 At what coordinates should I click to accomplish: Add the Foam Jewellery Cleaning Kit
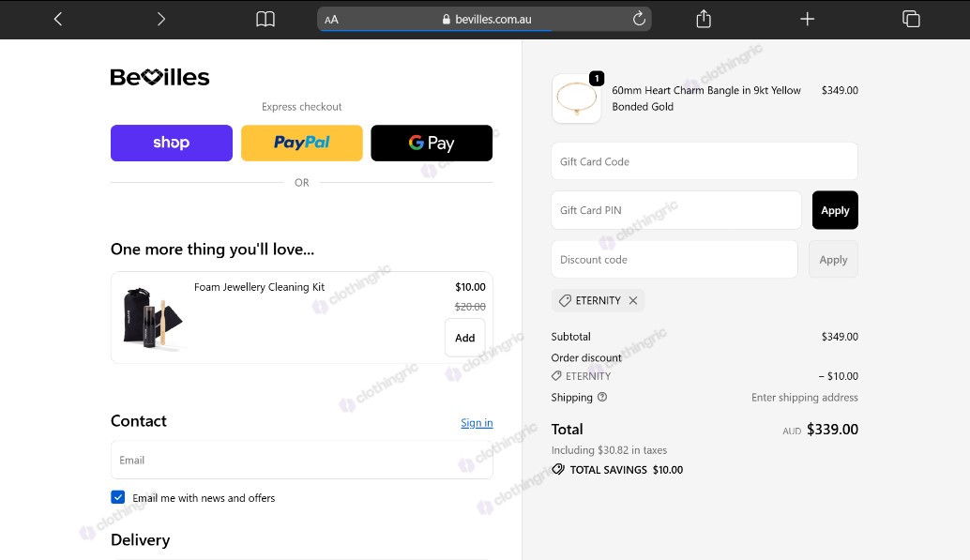click(x=465, y=338)
